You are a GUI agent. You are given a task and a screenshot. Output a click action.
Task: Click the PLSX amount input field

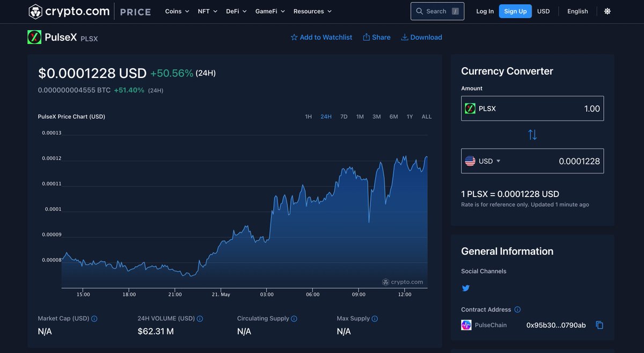point(532,109)
